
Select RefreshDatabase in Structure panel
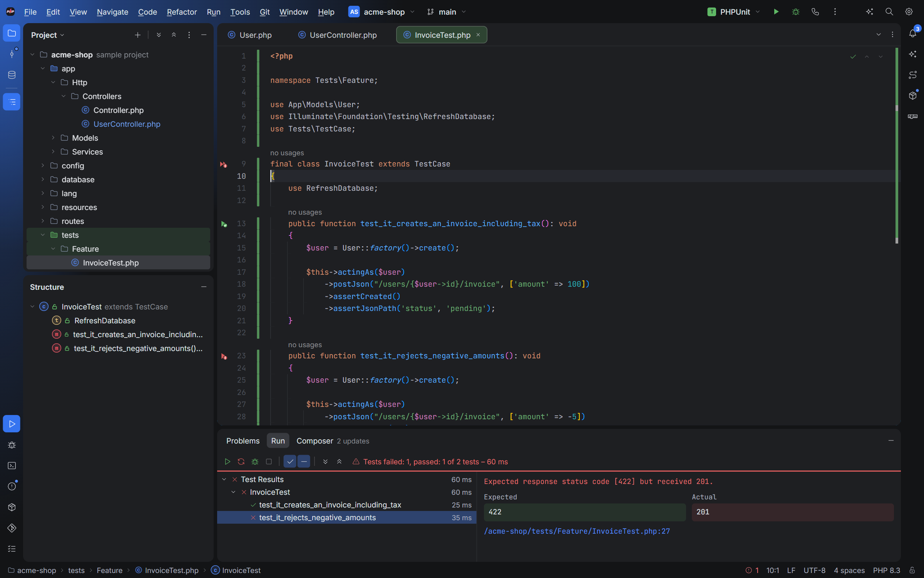[x=105, y=321]
